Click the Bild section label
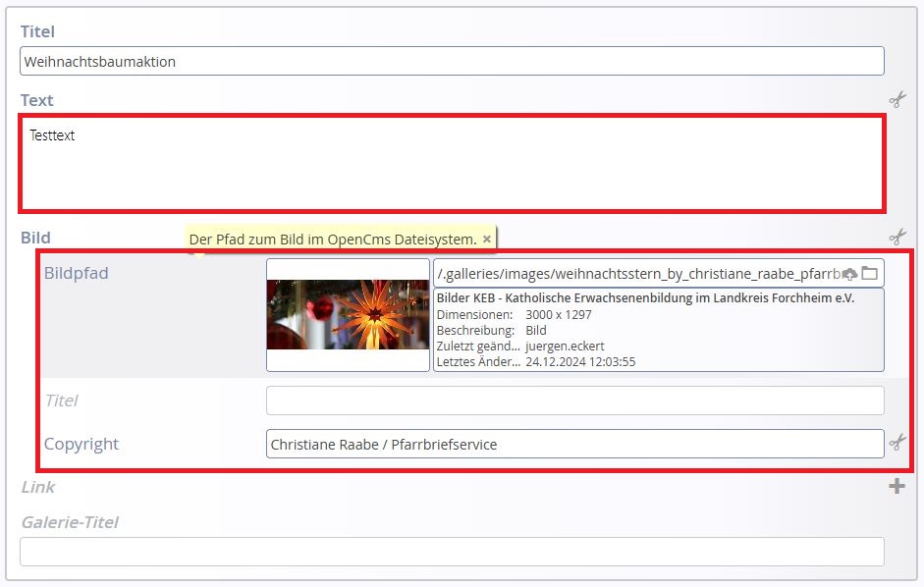 coord(36,238)
